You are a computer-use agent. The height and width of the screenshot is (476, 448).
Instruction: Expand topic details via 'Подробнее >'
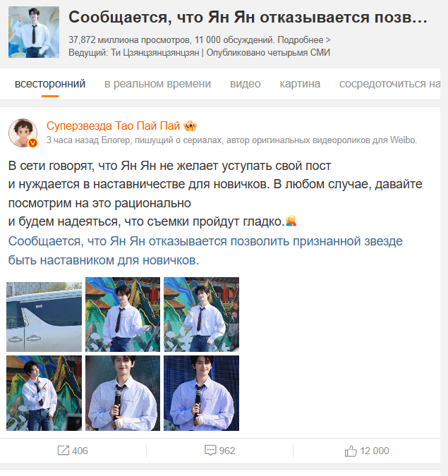pyautogui.click(x=304, y=39)
